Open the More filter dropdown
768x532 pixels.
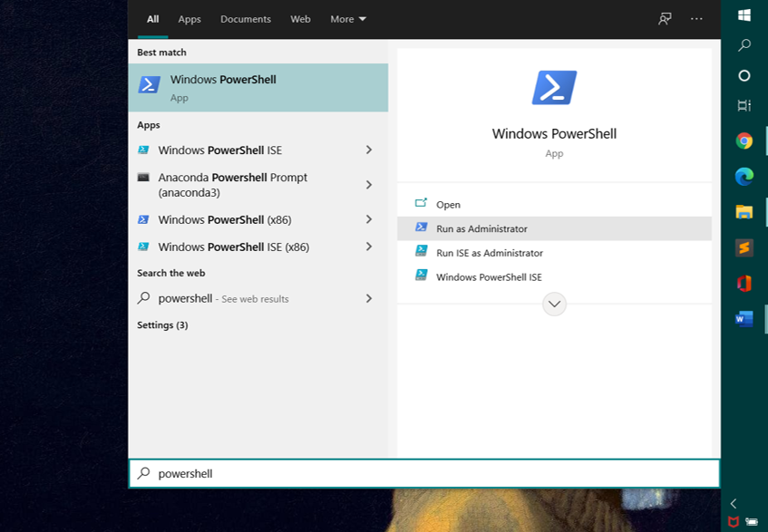[x=348, y=19]
